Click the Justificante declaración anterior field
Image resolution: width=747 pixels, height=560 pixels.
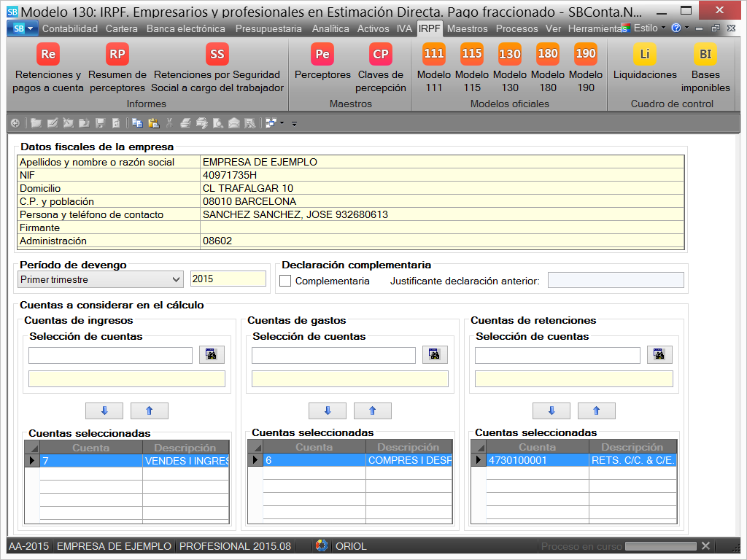616,281
